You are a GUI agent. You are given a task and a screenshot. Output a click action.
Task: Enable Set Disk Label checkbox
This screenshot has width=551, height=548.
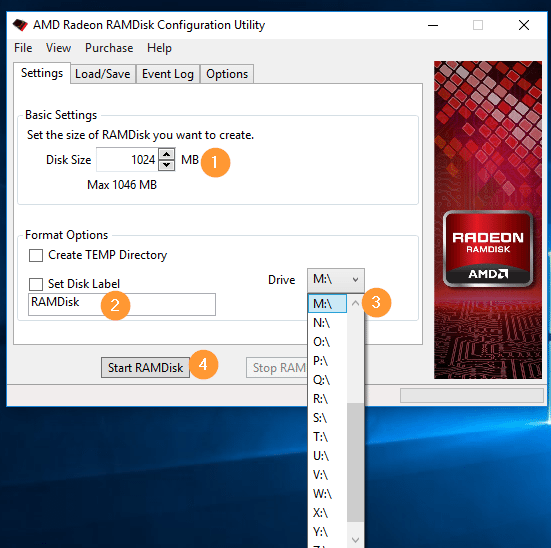(36, 284)
